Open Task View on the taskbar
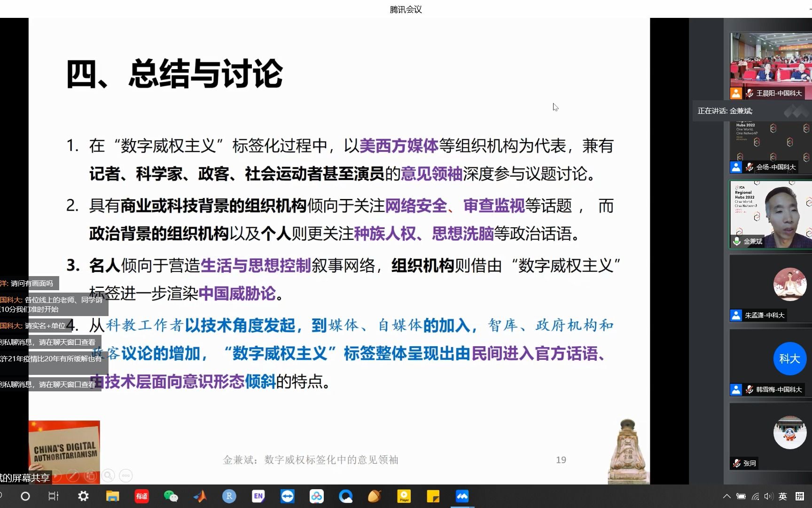The height and width of the screenshot is (508, 812). coord(54,496)
